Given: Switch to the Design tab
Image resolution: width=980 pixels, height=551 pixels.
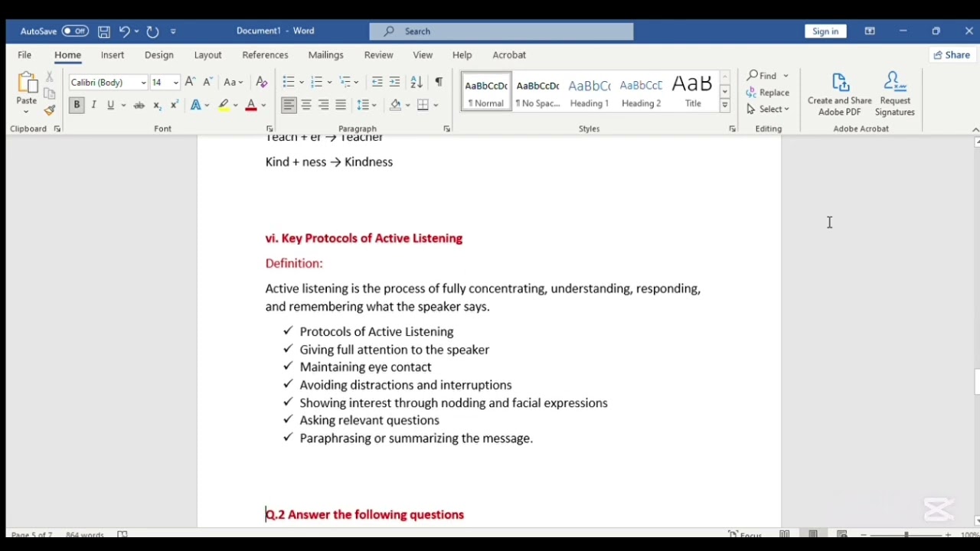Looking at the screenshot, I should [x=159, y=55].
